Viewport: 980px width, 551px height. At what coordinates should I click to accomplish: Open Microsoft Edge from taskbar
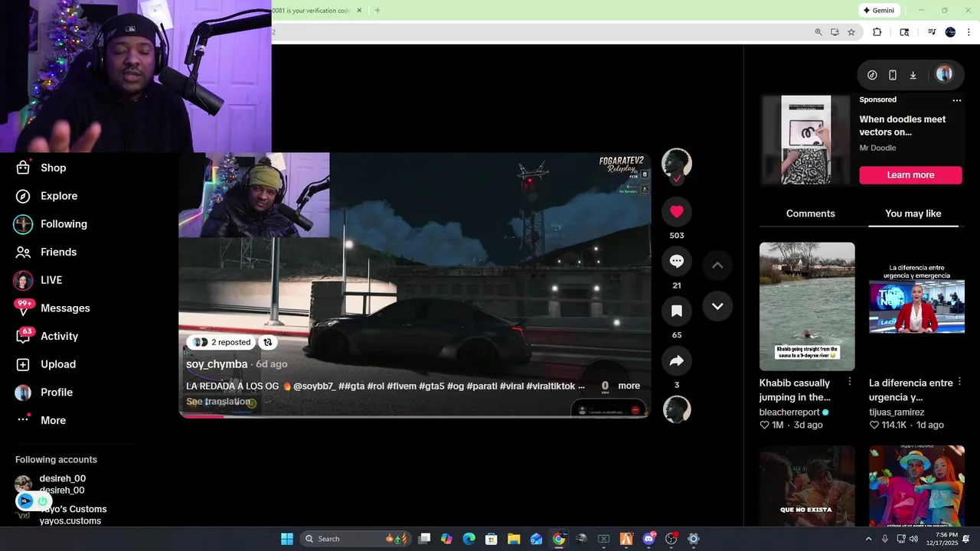tap(469, 539)
